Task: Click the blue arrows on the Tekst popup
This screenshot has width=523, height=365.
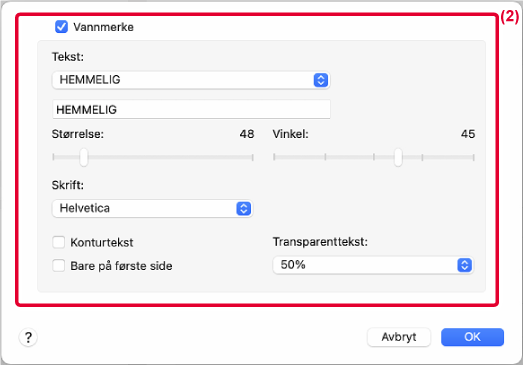Action: 321,80
